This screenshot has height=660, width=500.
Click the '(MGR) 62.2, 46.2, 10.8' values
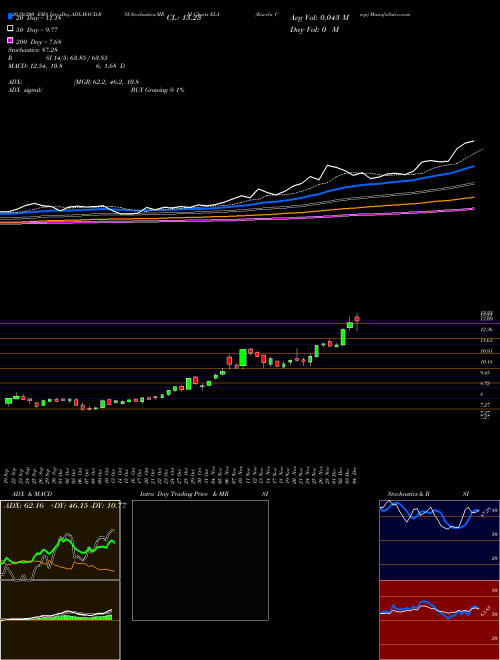106,82
